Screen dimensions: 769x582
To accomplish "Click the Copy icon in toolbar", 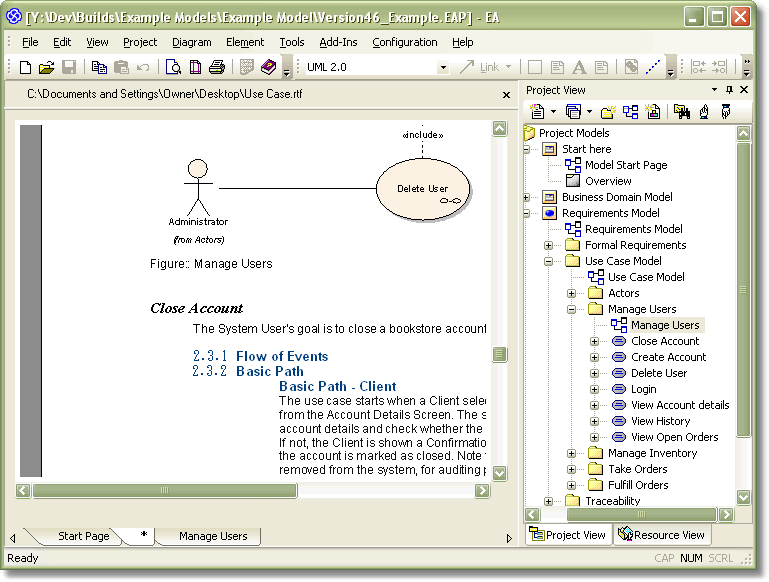I will point(99,68).
